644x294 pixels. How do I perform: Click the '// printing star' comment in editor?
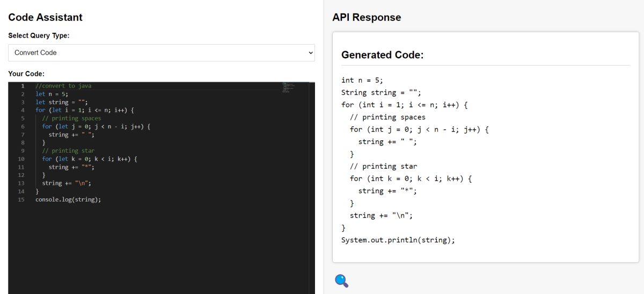pos(68,151)
